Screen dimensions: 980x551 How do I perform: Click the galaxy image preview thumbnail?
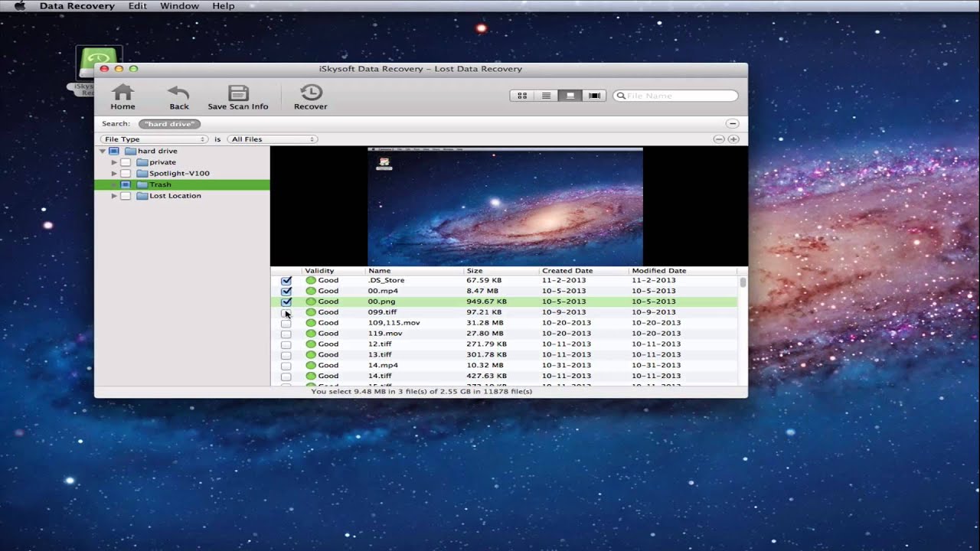505,207
